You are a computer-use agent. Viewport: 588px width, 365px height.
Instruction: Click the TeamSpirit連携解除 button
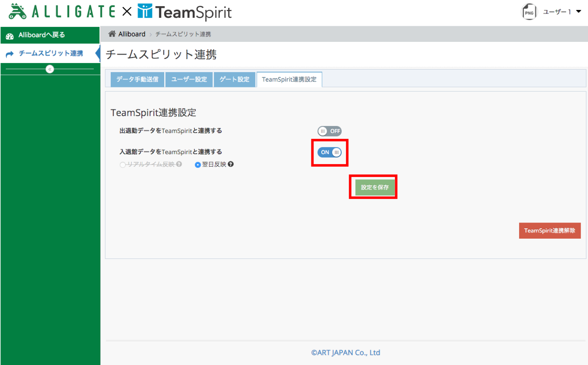click(550, 231)
